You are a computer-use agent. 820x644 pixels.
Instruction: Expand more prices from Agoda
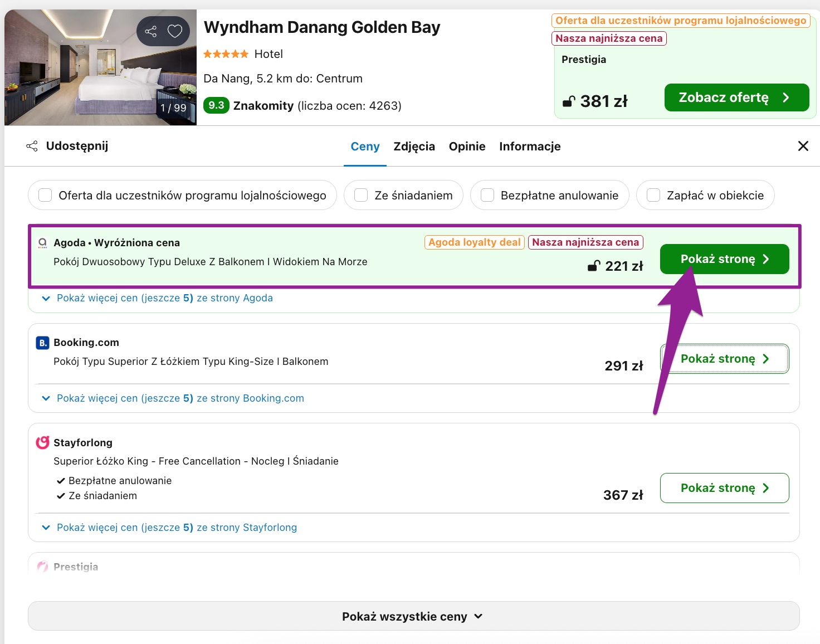pyautogui.click(x=158, y=298)
